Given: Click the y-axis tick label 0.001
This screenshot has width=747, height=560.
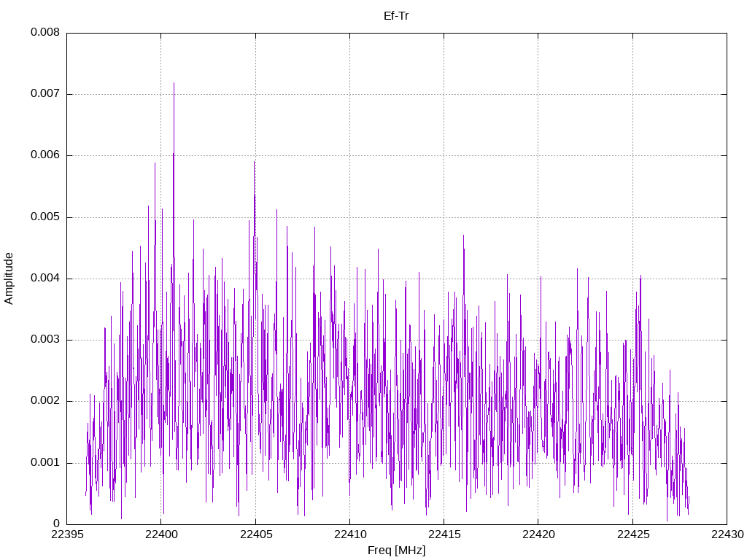Looking at the screenshot, I should tap(45, 463).
